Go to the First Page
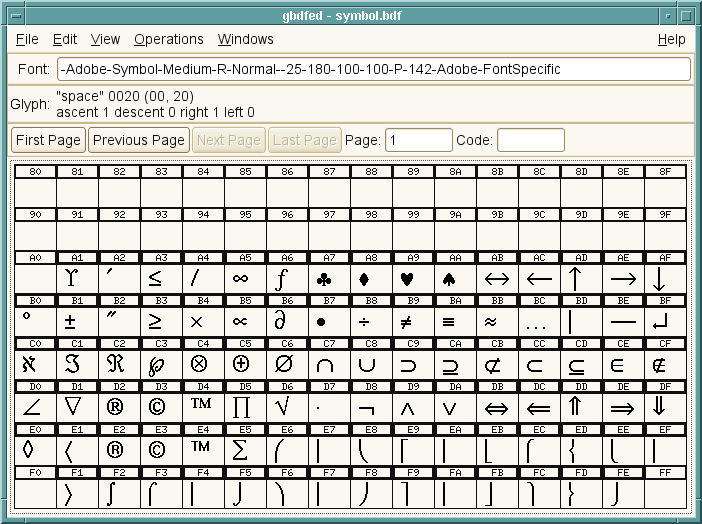The height and width of the screenshot is (524, 702). (x=48, y=140)
